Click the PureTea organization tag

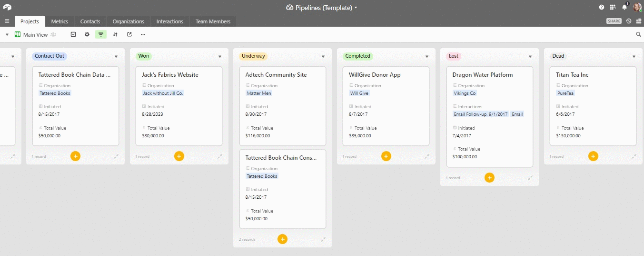pyautogui.click(x=566, y=93)
